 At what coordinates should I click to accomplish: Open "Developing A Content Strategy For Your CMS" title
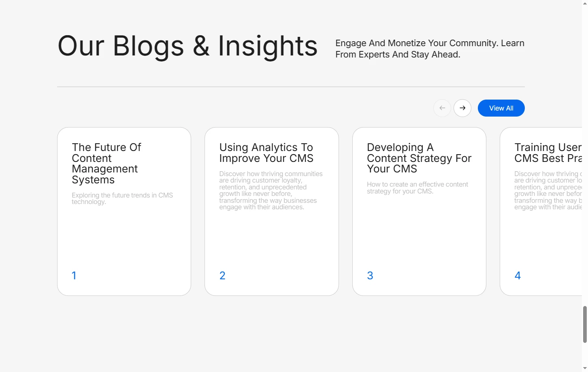(x=419, y=158)
